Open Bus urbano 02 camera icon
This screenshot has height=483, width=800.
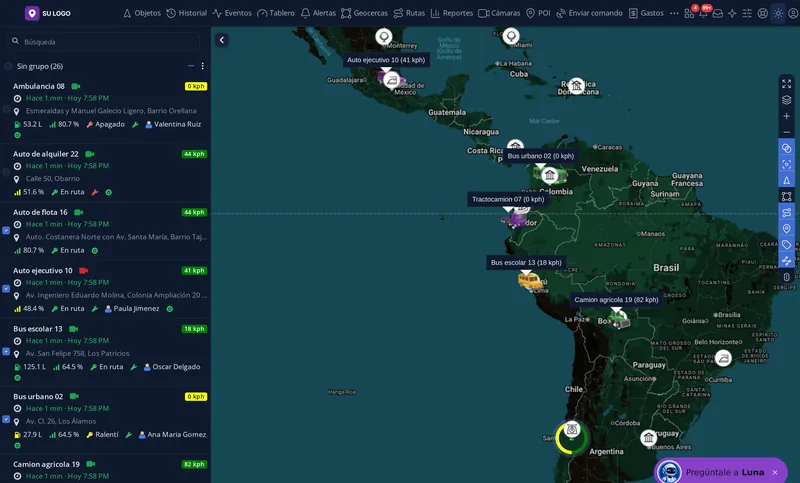[74, 396]
